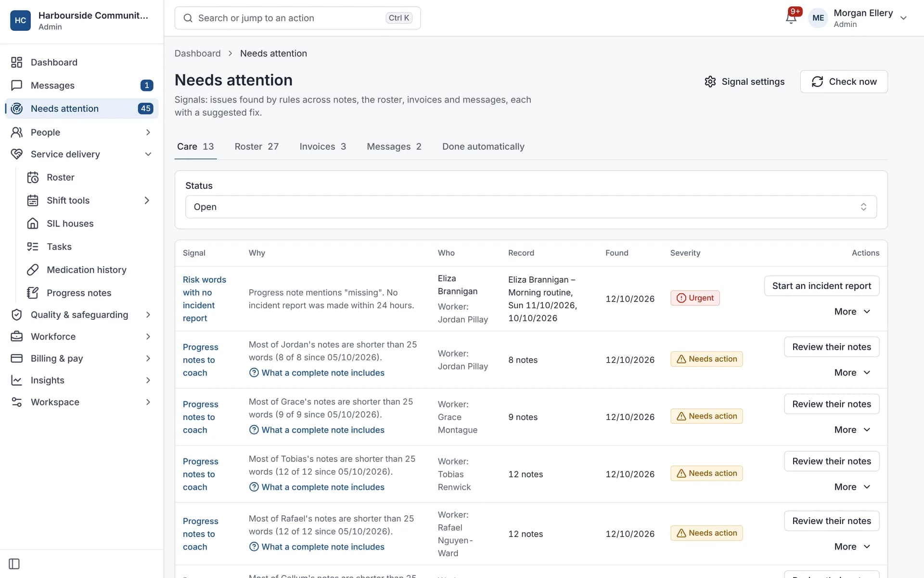Open the Status dropdown showing Open
The width and height of the screenshot is (924, 578).
pyautogui.click(x=531, y=207)
